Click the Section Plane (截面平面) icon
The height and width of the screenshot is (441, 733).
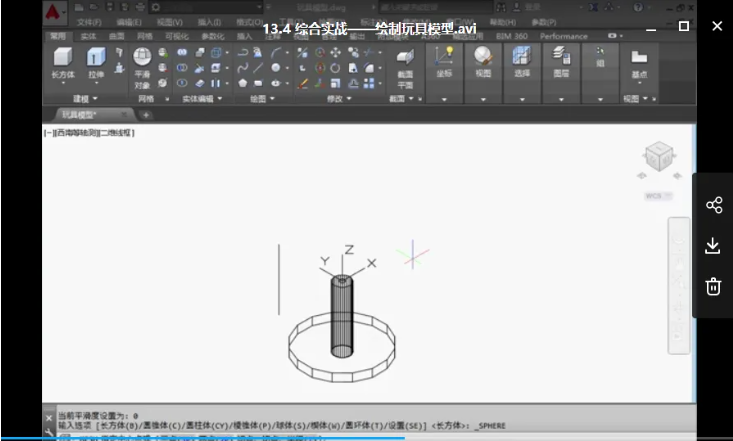click(405, 58)
